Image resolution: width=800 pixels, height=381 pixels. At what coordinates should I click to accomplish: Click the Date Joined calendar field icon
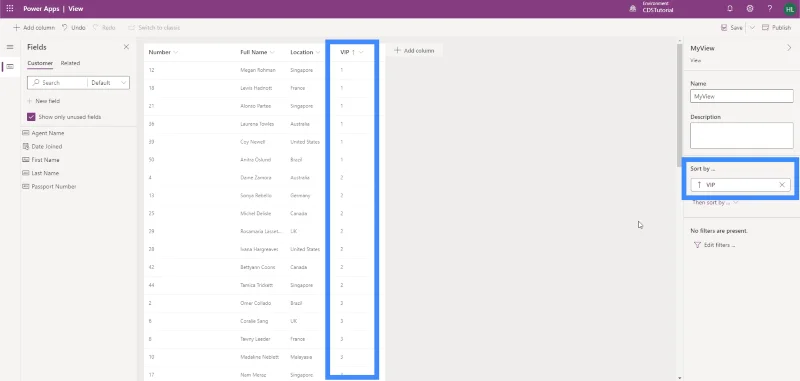tap(26, 146)
